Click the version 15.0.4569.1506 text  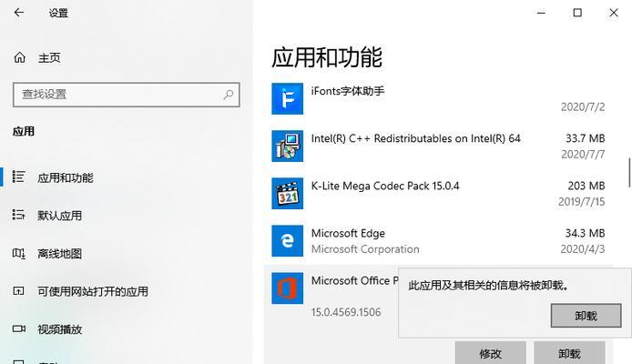[x=346, y=312]
